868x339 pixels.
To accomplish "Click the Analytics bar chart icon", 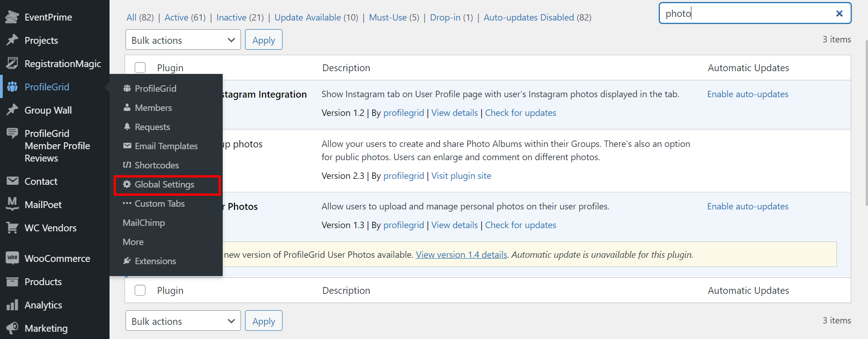I will coord(12,305).
